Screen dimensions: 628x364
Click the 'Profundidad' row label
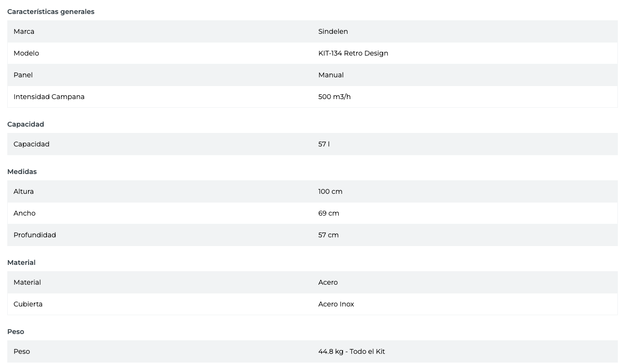[35, 235]
